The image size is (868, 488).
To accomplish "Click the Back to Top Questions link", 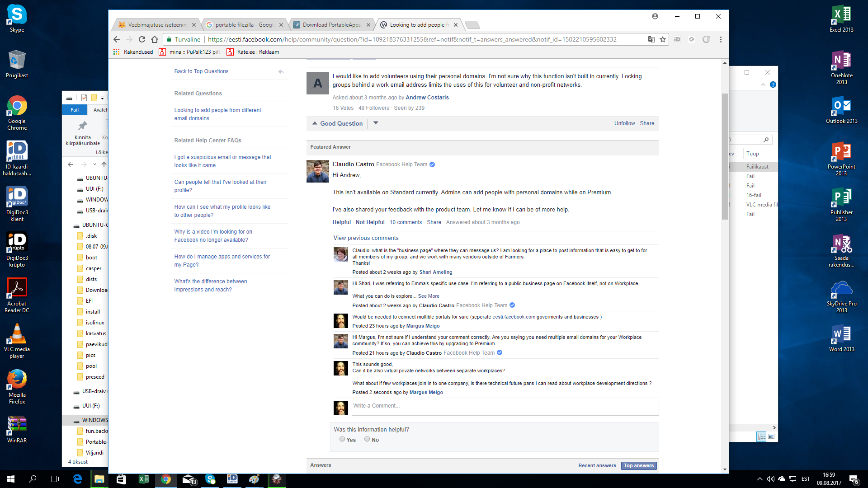I will (201, 71).
